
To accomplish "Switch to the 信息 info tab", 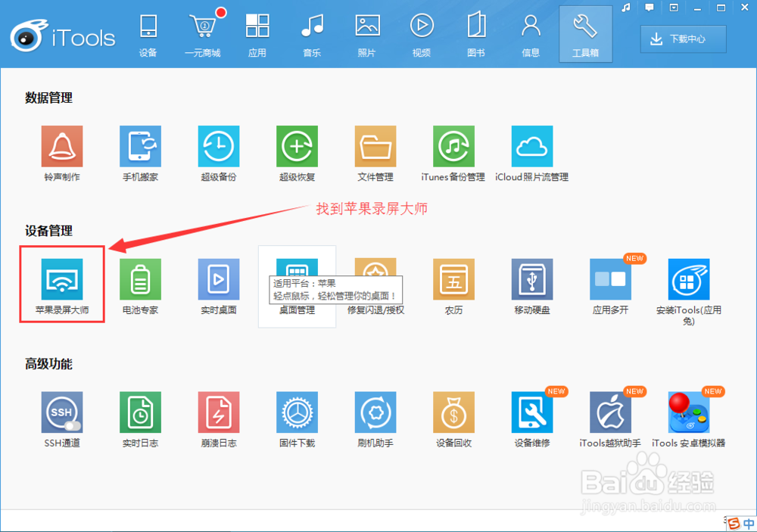I will pos(531,35).
